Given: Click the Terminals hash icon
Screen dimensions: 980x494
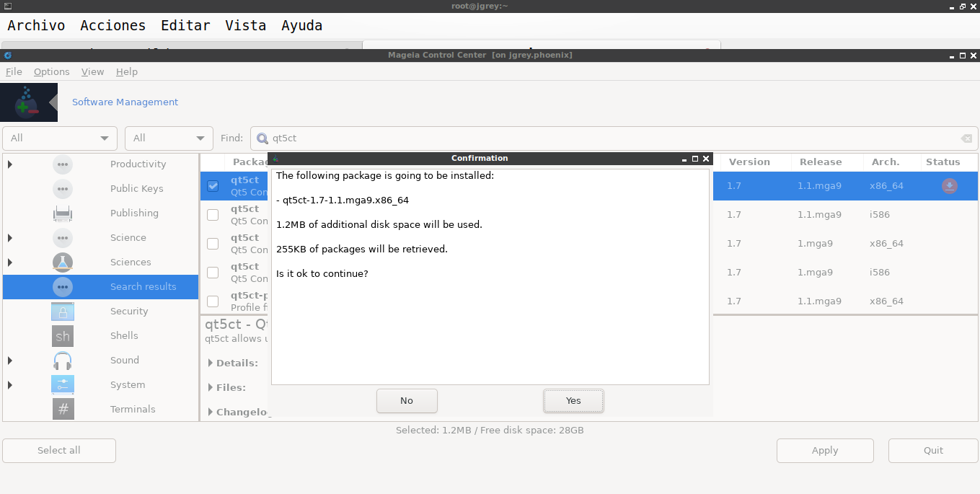Looking at the screenshot, I should [63, 410].
